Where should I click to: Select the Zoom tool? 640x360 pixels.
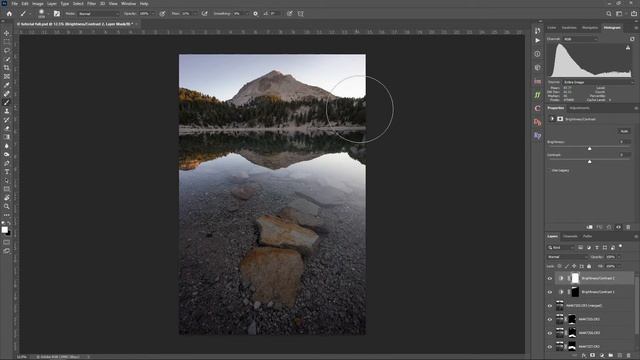7,207
